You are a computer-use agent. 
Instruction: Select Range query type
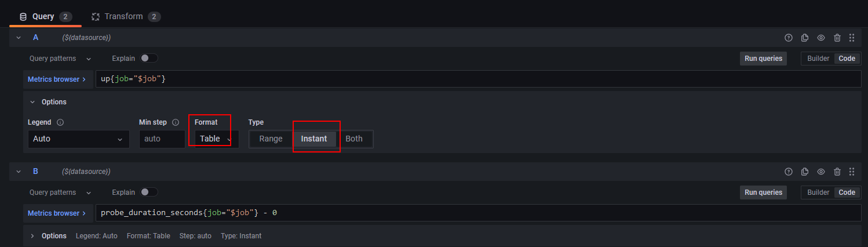pos(271,139)
